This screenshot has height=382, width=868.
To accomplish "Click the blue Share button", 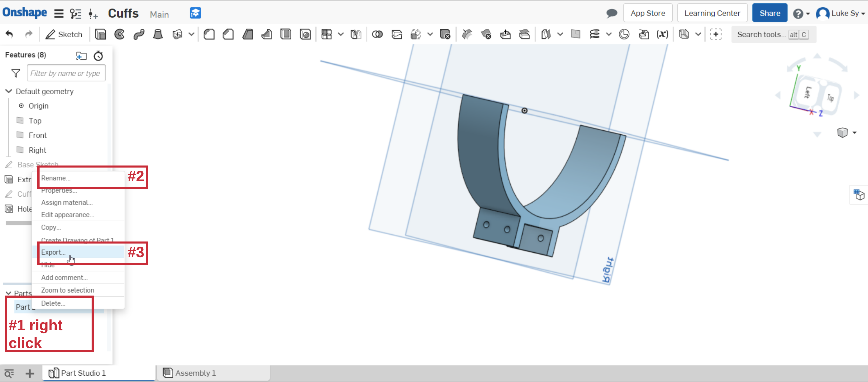I will point(770,13).
